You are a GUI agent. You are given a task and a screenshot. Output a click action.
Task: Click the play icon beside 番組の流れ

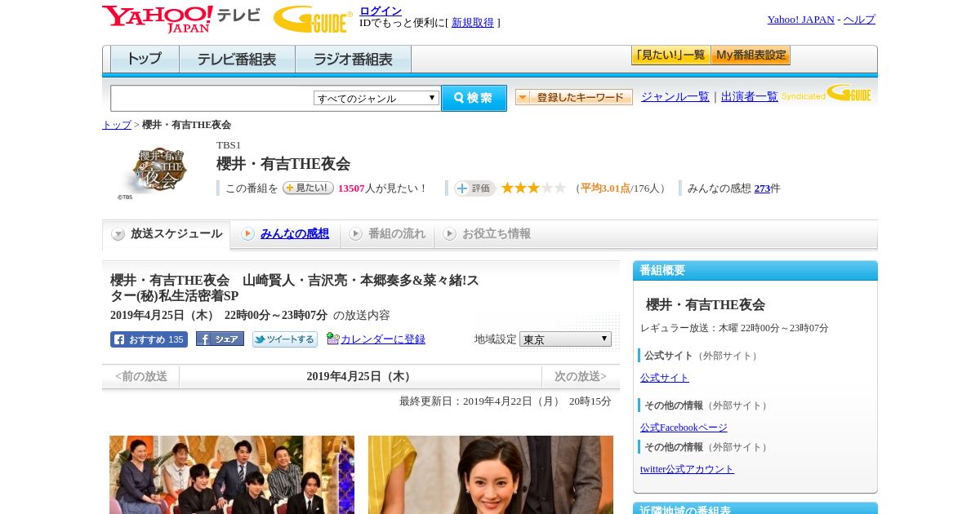point(355,234)
